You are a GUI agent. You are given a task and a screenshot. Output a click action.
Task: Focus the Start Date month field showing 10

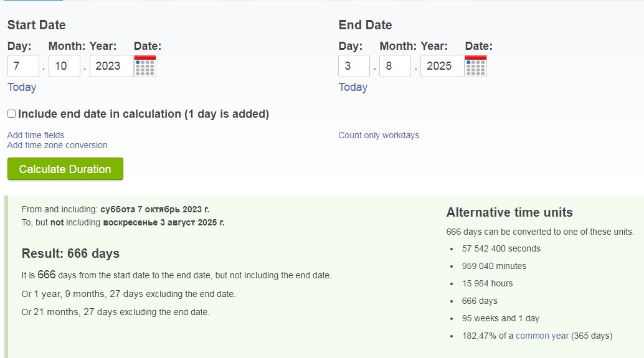[64, 66]
